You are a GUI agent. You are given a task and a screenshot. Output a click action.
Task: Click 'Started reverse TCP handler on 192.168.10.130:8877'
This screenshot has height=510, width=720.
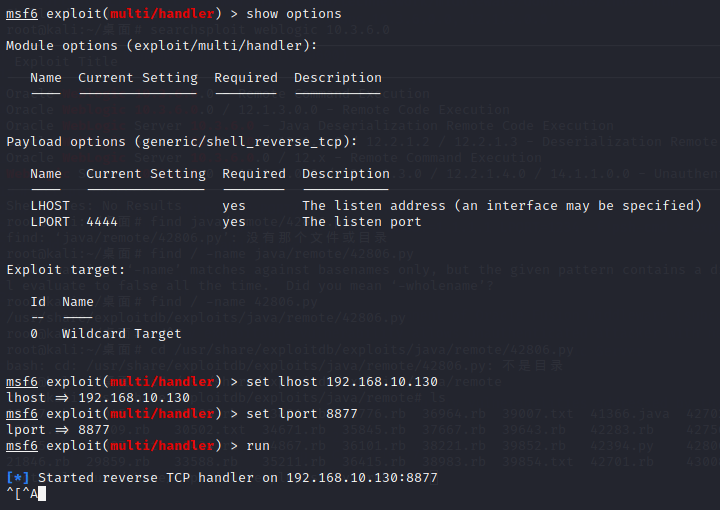pyautogui.click(x=238, y=478)
